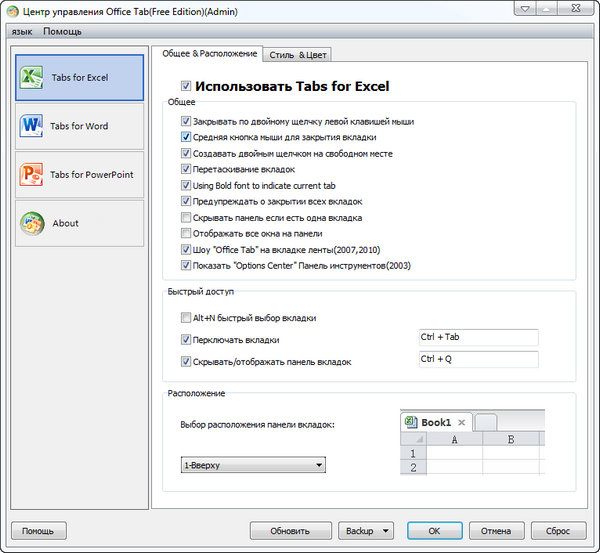Expand the 1-Вверху position dropdown
The image size is (600, 553).
[318, 465]
